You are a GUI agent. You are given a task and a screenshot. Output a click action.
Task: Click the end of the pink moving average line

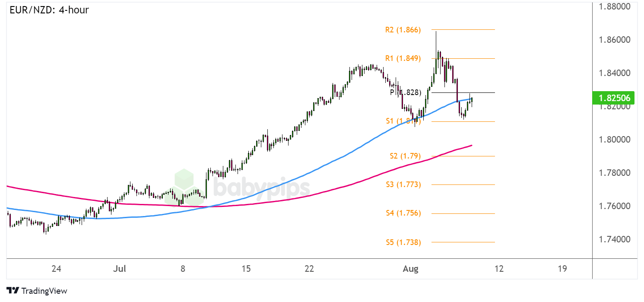(471, 145)
